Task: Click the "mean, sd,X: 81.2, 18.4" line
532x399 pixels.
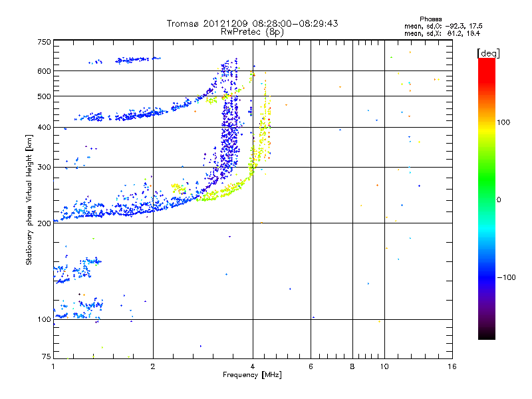Action: tap(442, 33)
